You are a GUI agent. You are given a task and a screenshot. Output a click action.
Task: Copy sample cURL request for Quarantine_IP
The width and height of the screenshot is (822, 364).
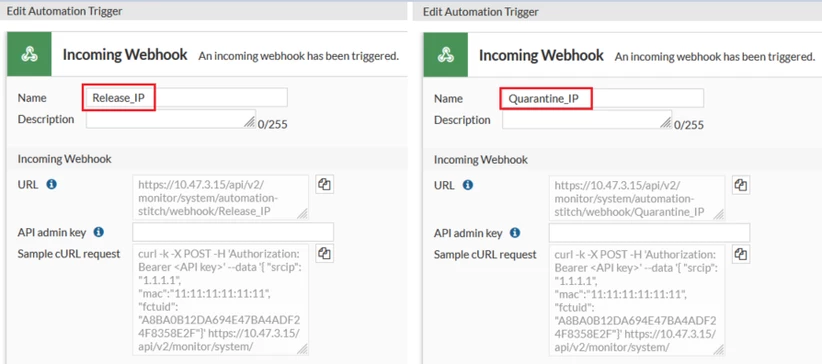point(740,254)
